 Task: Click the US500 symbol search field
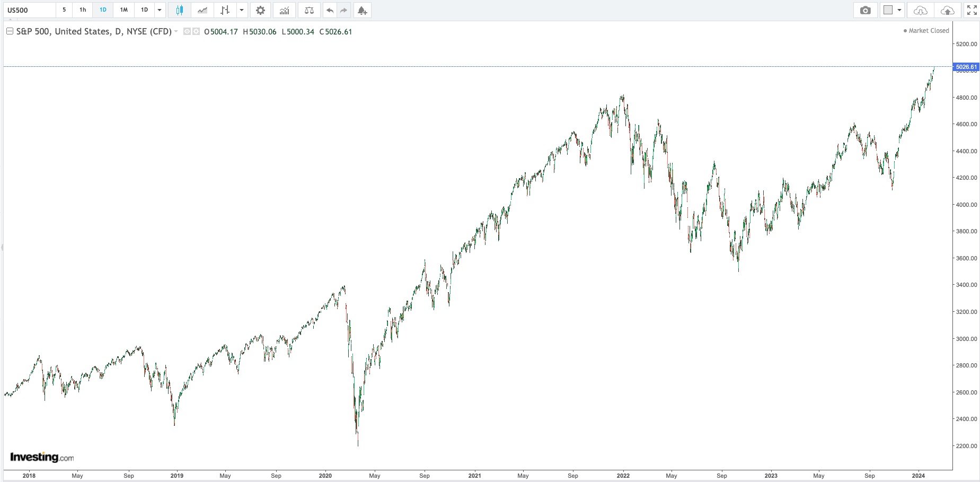[x=29, y=10]
